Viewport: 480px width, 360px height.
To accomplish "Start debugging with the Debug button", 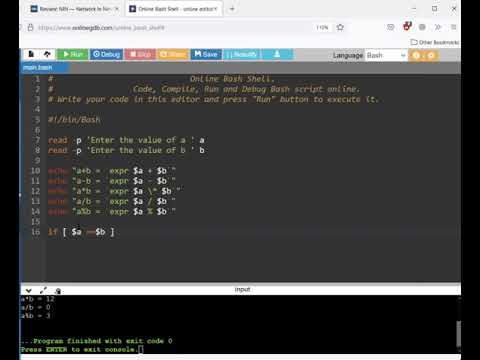I will point(106,54).
